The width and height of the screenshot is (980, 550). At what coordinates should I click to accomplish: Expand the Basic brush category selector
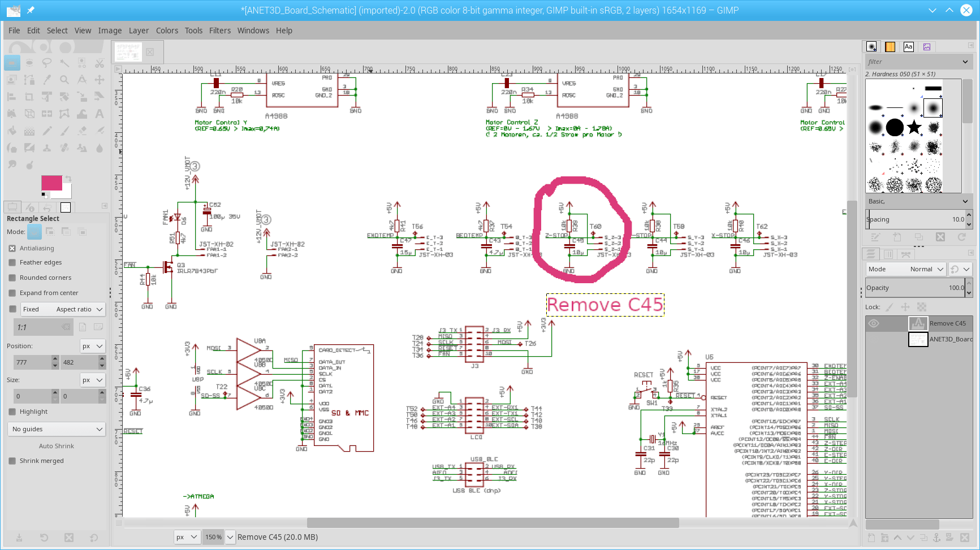(x=917, y=201)
